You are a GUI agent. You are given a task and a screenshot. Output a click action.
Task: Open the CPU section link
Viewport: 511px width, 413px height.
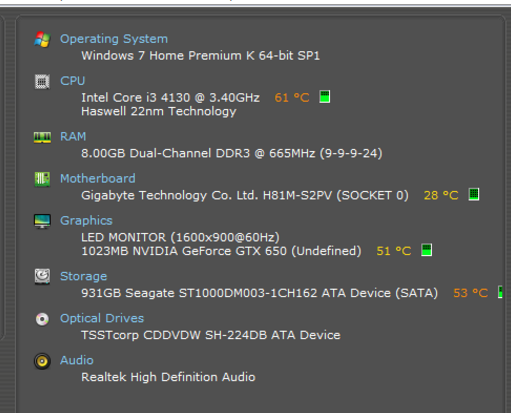click(x=72, y=81)
